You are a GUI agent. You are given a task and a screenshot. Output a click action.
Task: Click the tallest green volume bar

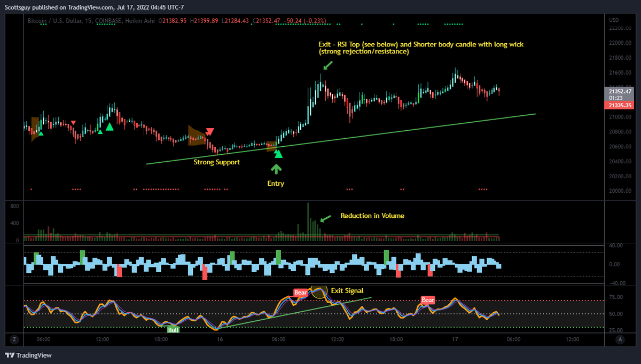[308, 222]
